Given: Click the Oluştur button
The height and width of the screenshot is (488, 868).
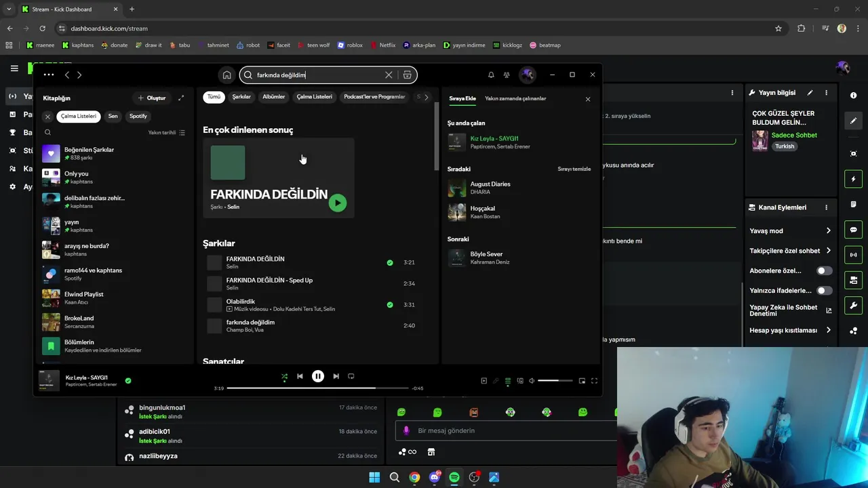Looking at the screenshot, I should 152,98.
